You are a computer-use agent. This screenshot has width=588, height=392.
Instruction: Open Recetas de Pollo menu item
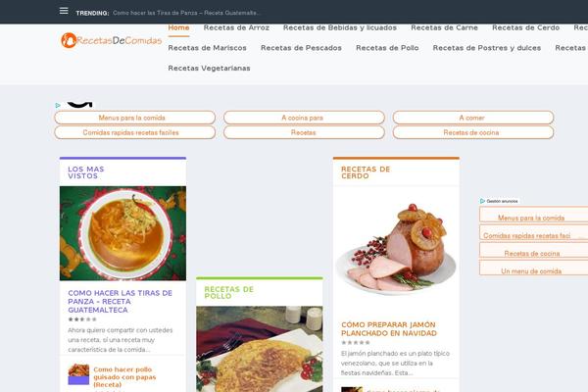pyautogui.click(x=387, y=48)
